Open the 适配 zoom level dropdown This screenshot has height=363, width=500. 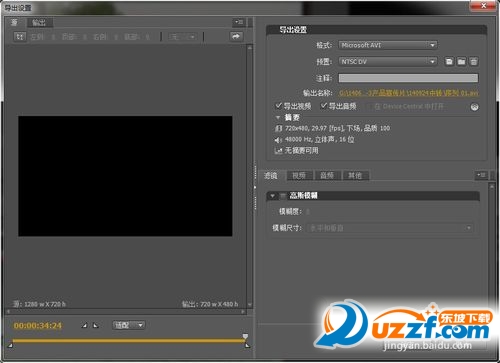129,325
